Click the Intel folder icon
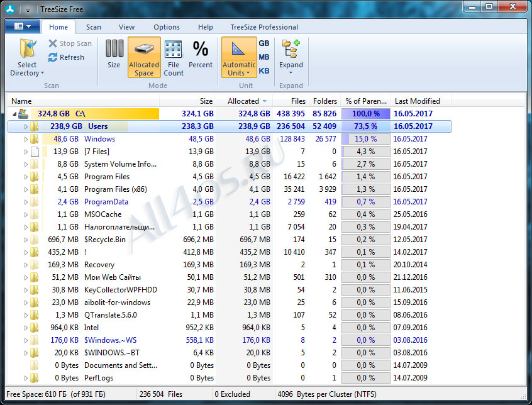The image size is (532, 405). pos(34,327)
